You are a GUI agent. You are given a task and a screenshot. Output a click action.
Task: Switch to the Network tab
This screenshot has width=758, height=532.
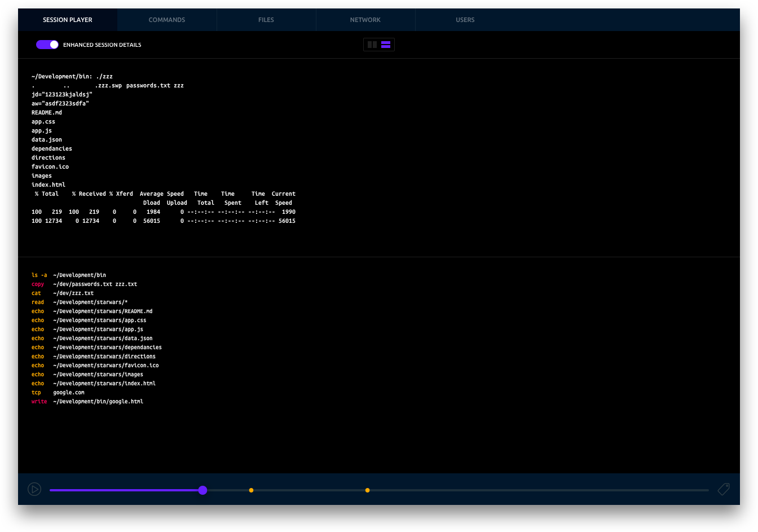(x=365, y=20)
